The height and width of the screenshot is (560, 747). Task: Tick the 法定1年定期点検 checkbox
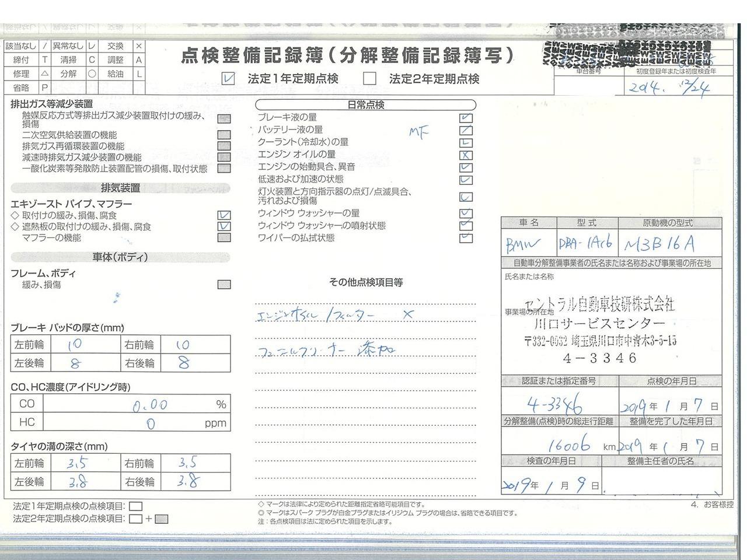click(x=228, y=78)
